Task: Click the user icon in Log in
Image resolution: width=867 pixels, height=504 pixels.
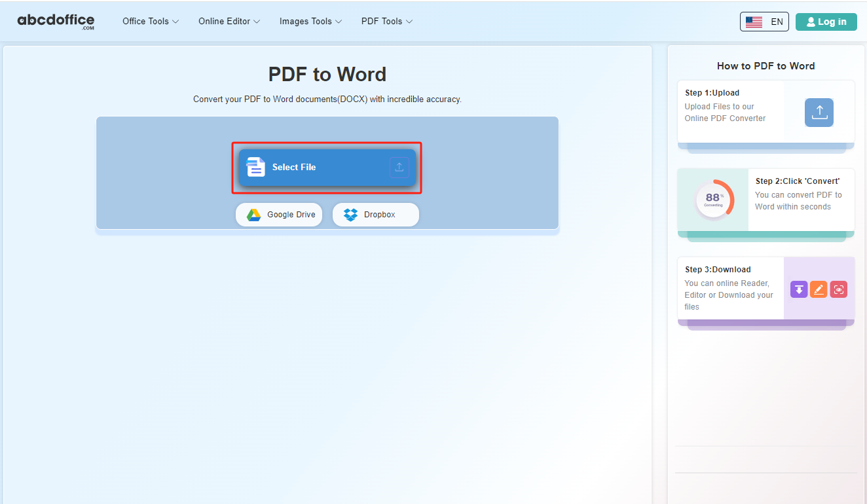Action: pyautogui.click(x=811, y=22)
